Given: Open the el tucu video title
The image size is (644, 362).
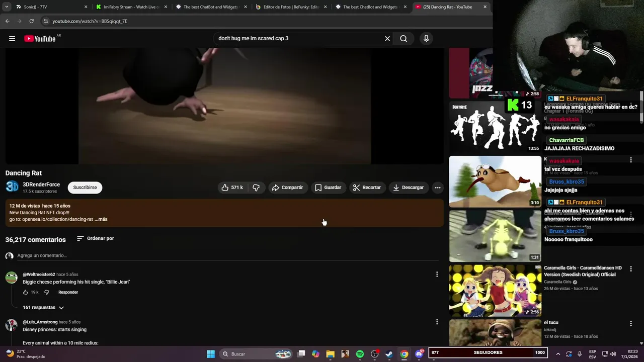Looking at the screenshot, I should point(551,323).
